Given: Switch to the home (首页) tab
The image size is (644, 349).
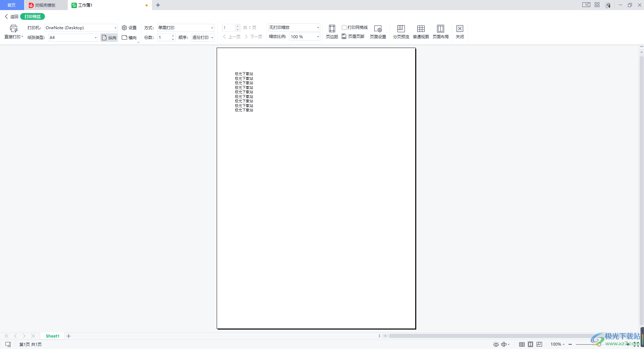Looking at the screenshot, I should (x=12, y=5).
